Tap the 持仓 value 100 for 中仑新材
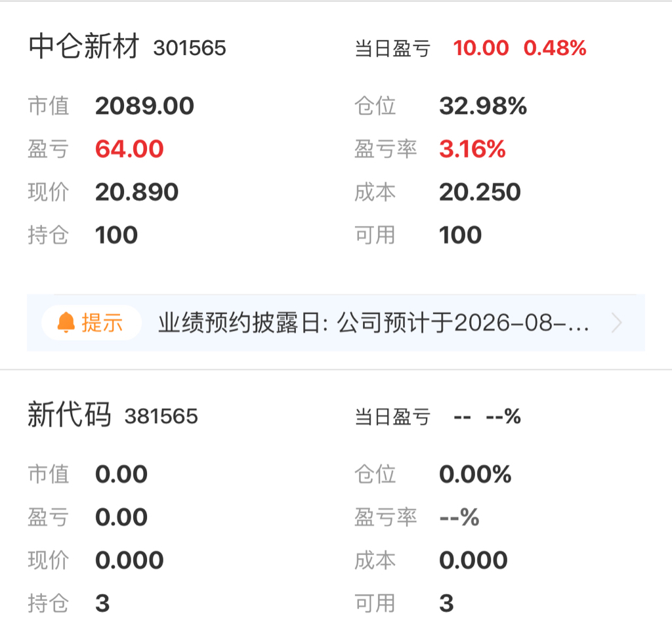The height and width of the screenshot is (644, 672). point(116,235)
